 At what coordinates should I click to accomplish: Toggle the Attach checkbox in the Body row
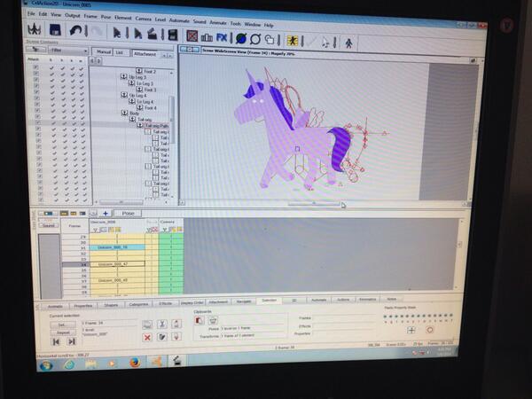tap(37, 110)
